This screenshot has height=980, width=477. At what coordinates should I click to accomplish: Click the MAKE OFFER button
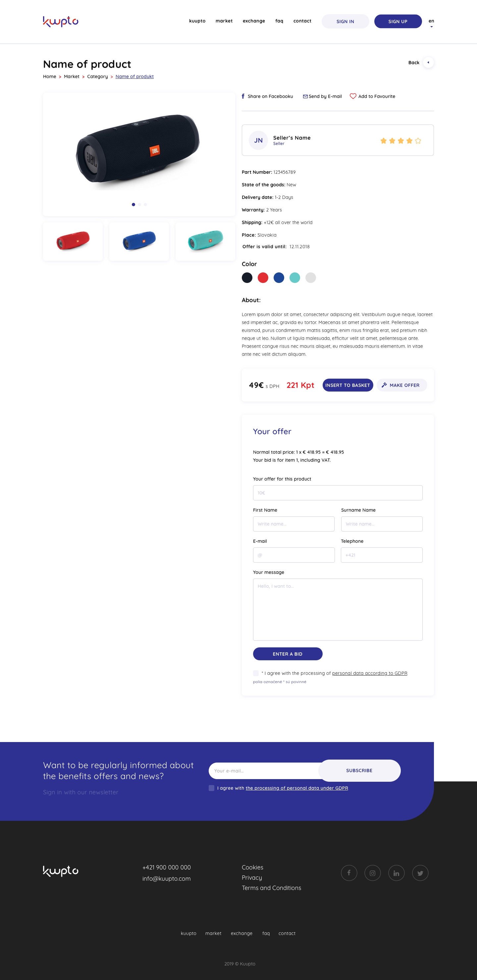pyautogui.click(x=401, y=385)
